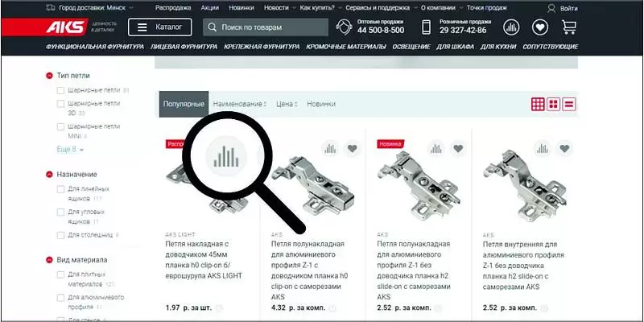The height and width of the screenshot is (322, 644).
Task: Add Новинка hinge to favorites
Action: click(x=458, y=149)
